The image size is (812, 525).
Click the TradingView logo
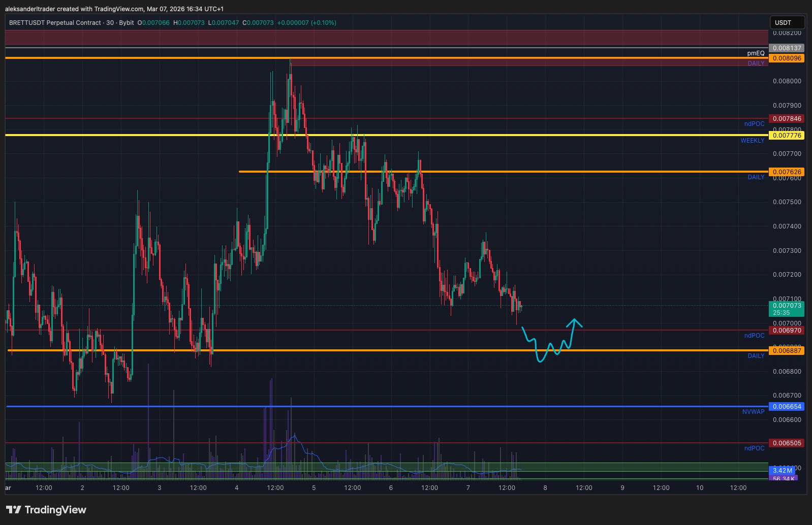(46, 510)
